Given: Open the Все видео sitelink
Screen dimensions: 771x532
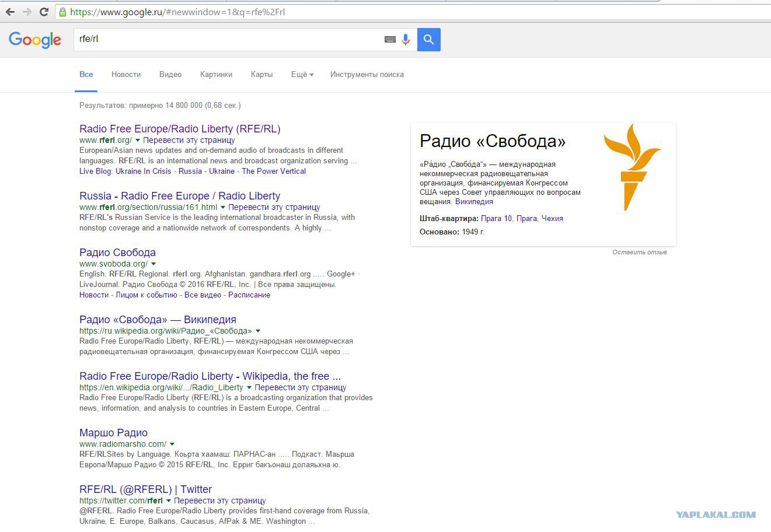Looking at the screenshot, I should (x=203, y=295).
